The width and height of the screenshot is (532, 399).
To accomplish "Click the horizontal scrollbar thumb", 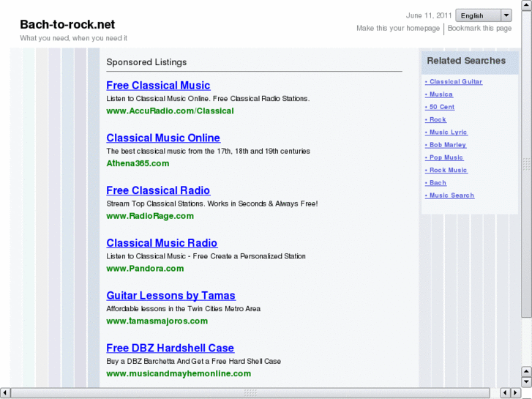I will [x=250, y=393].
